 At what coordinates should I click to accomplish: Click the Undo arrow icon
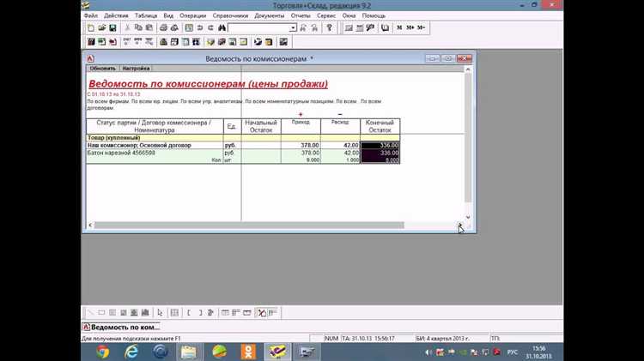(x=199, y=28)
